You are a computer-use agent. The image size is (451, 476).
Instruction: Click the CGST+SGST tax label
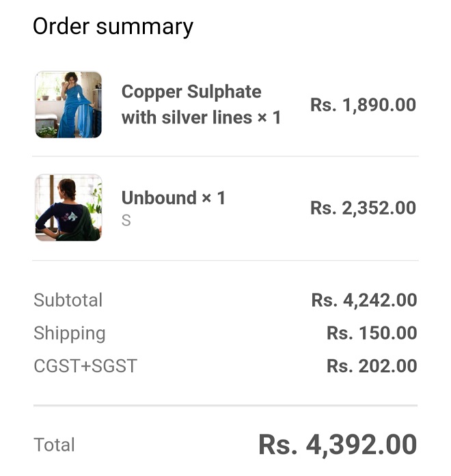[x=85, y=366]
